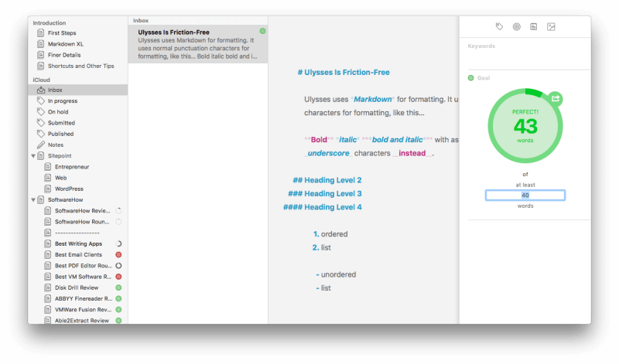This screenshot has width=619, height=364.
Task: Click the 'bold and italic' text
Action: pos(397,140)
